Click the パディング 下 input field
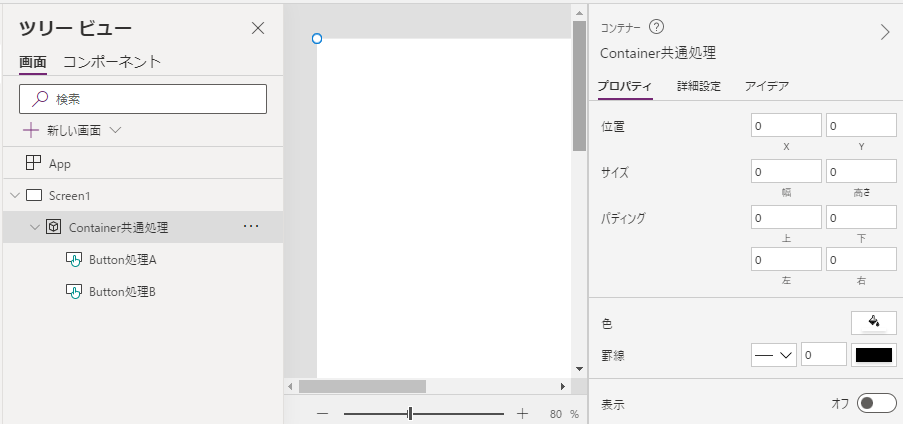The width and height of the screenshot is (903, 424). [x=862, y=217]
